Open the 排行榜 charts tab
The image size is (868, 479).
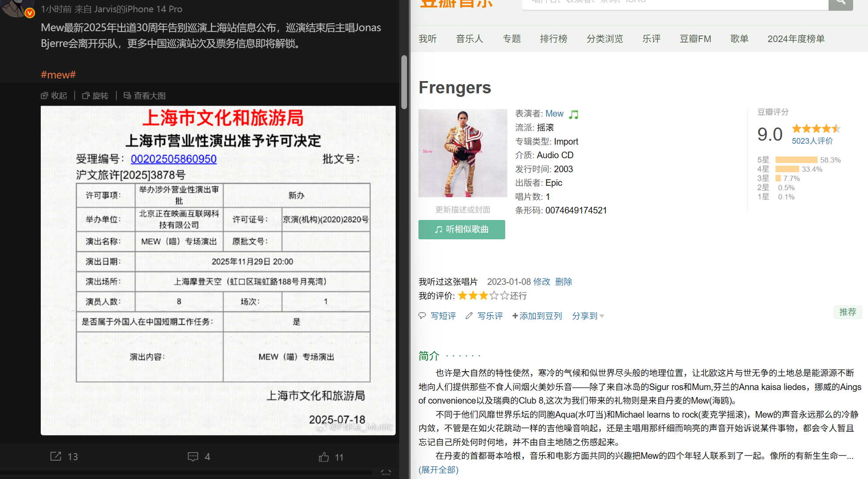[553, 39]
